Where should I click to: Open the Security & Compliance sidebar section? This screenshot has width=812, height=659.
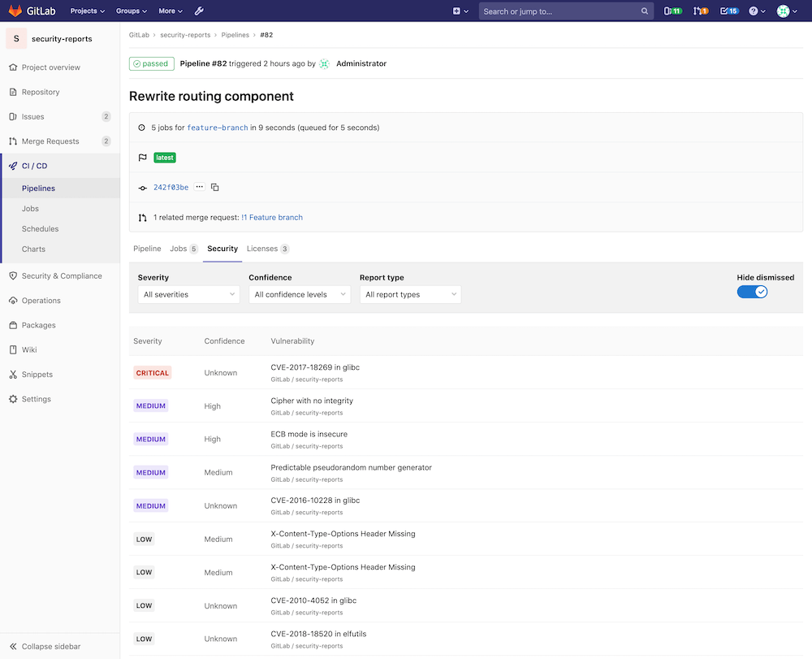(x=57, y=275)
